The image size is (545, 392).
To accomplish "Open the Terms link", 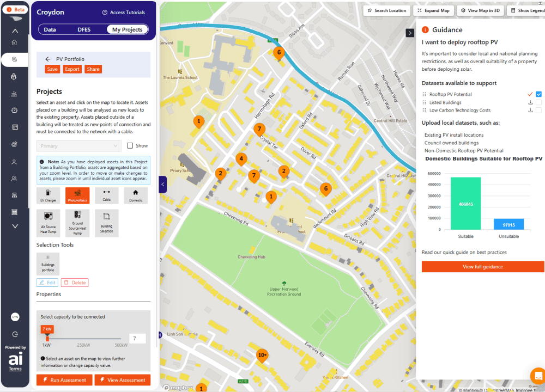I will click(x=15, y=369).
